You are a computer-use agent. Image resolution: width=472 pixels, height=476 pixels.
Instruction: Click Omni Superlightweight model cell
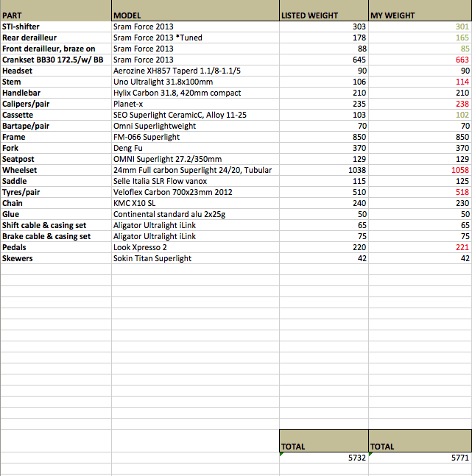(x=195, y=126)
